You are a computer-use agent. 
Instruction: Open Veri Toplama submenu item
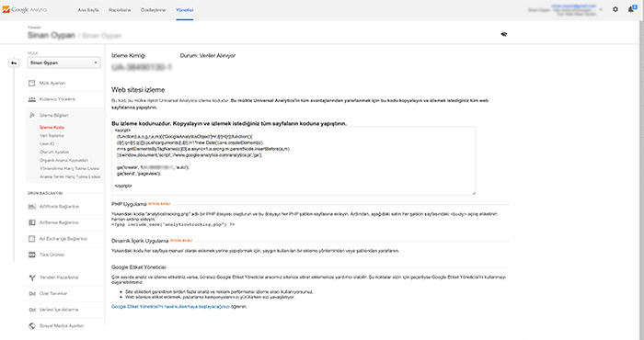[x=52, y=136]
